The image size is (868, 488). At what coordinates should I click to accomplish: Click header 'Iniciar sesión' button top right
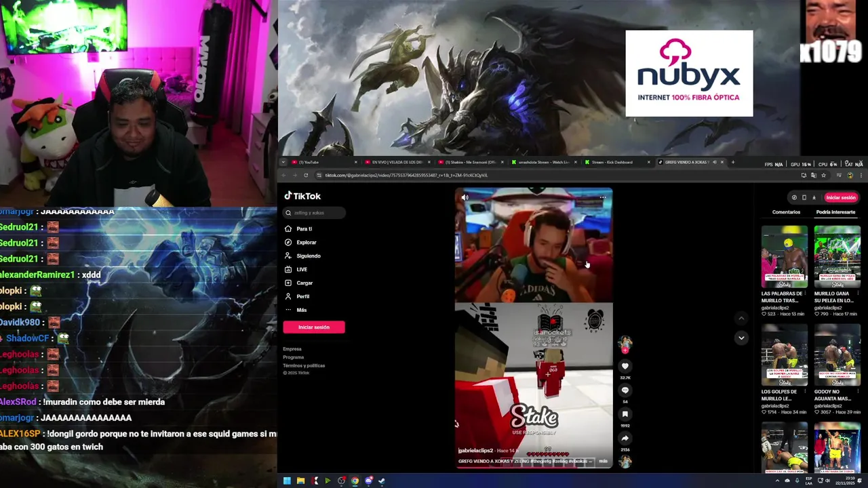coord(841,198)
